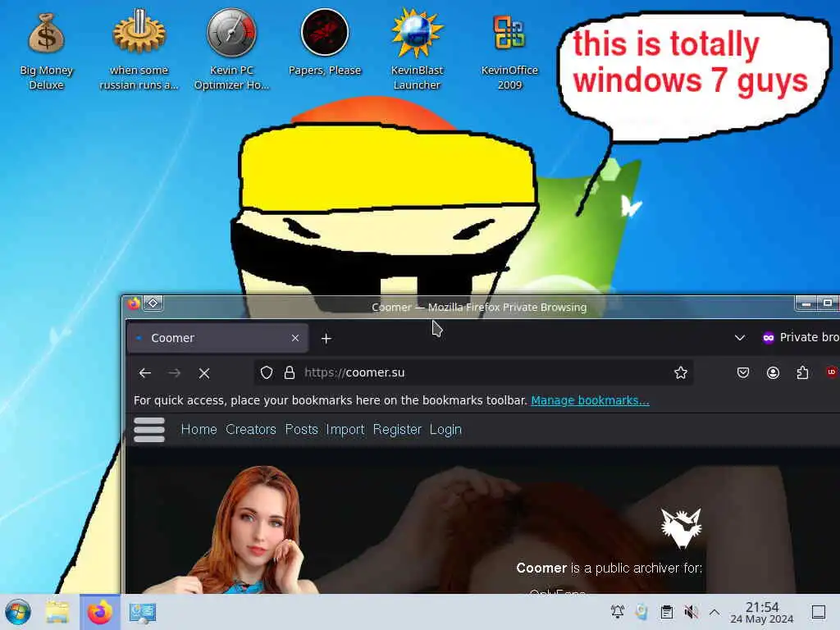Go forward with the forward arrow
Image resolution: width=840 pixels, height=630 pixels.
pyautogui.click(x=175, y=373)
